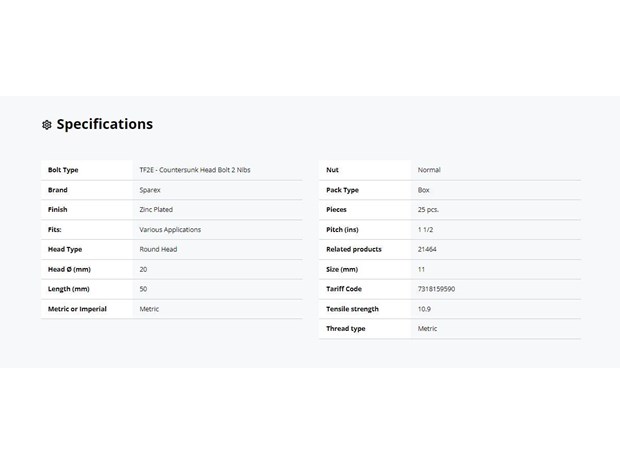Select the Pack Type value Box
Image resolution: width=620 pixels, height=465 pixels.
[423, 190]
